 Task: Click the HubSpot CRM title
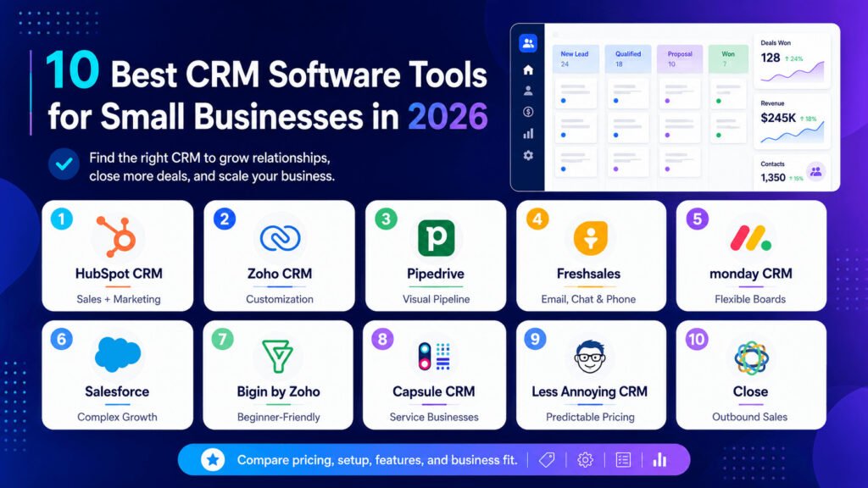119,274
